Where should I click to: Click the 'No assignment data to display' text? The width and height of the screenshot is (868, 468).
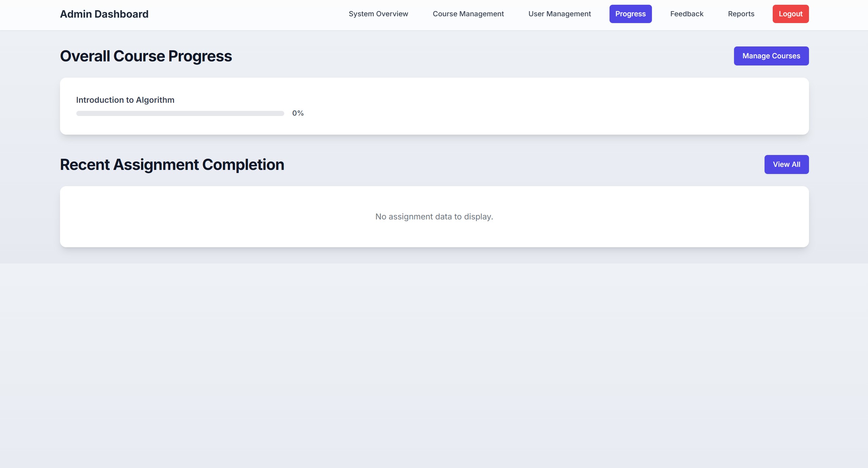click(x=434, y=217)
